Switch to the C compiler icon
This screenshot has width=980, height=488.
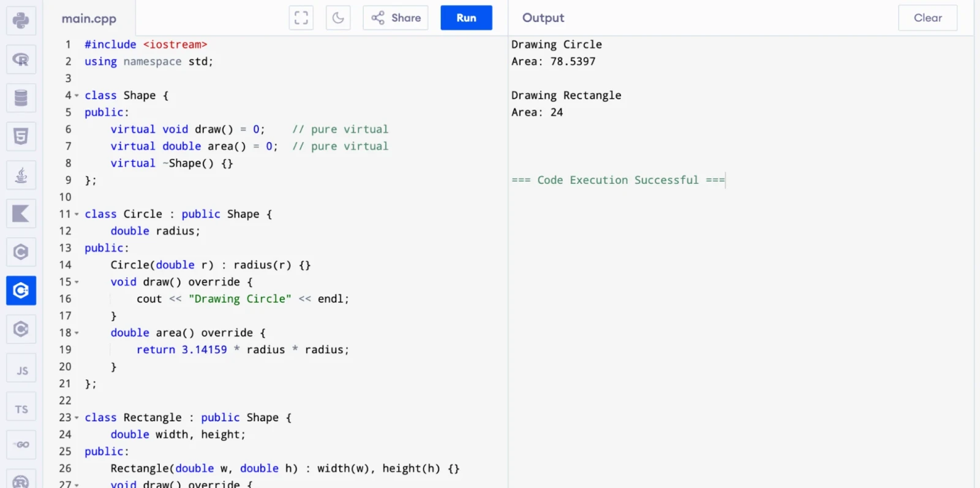21,252
